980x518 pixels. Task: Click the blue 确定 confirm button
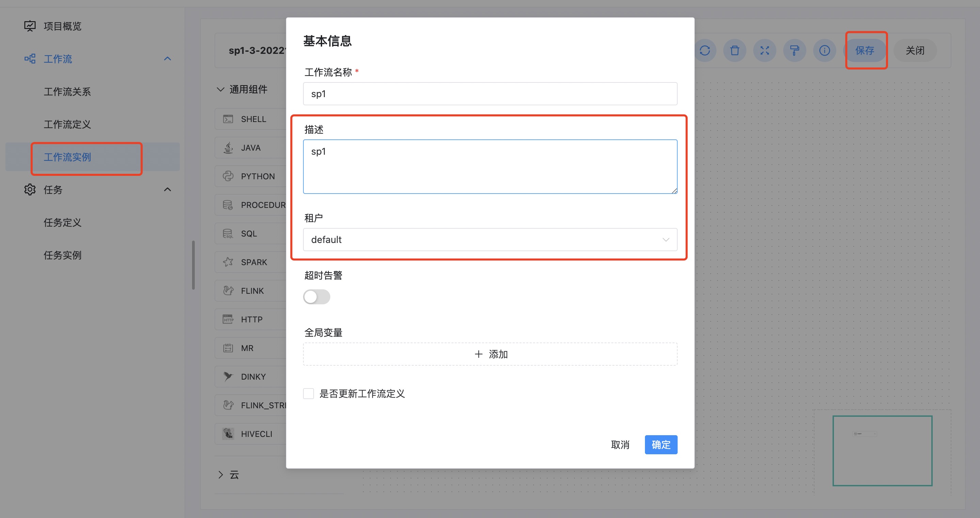point(661,444)
